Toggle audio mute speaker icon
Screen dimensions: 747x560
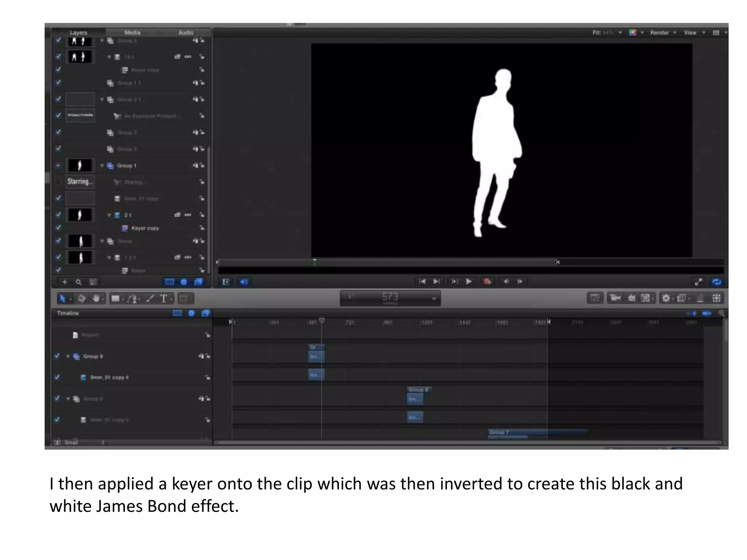(x=244, y=281)
